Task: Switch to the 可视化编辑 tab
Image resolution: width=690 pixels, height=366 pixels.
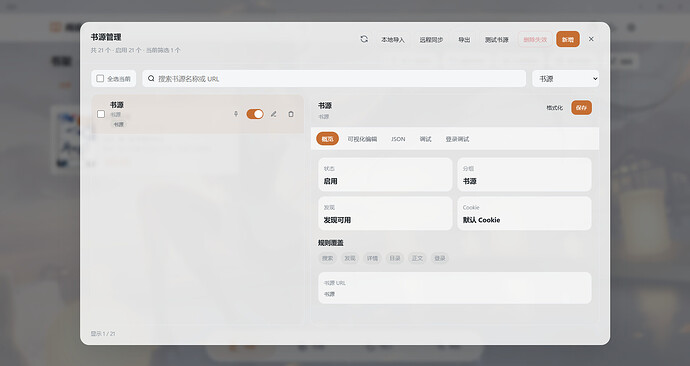Action: click(x=362, y=139)
